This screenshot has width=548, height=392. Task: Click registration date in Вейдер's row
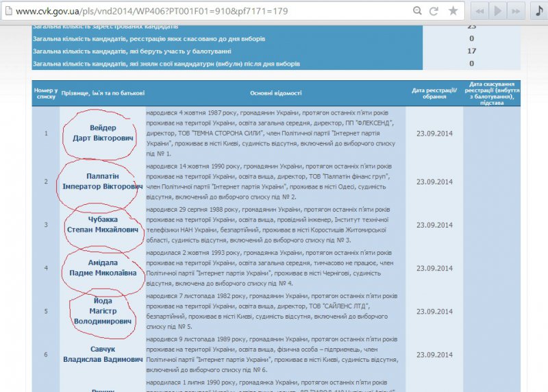tap(434, 133)
